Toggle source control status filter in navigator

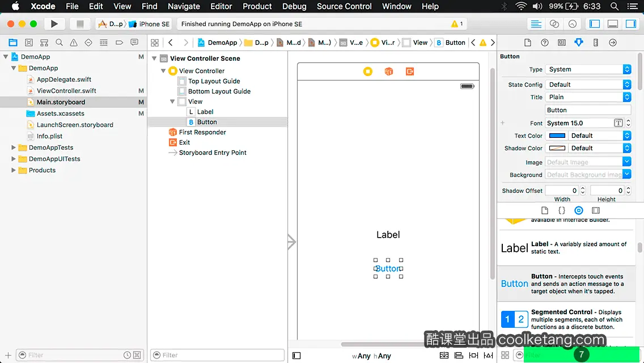(137, 355)
